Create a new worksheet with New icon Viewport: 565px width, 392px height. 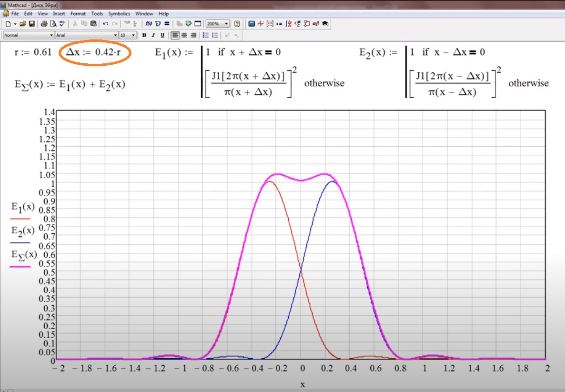[8, 24]
